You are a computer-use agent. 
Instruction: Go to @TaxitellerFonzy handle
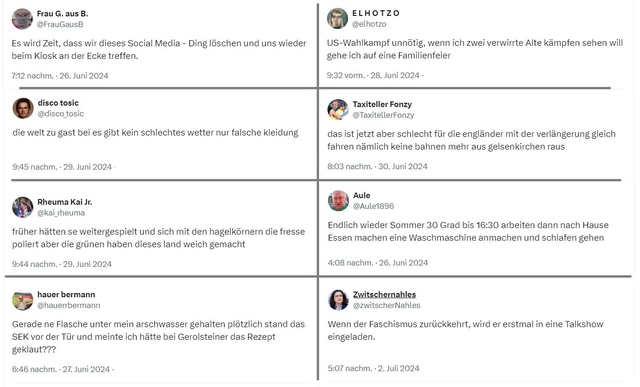click(384, 115)
